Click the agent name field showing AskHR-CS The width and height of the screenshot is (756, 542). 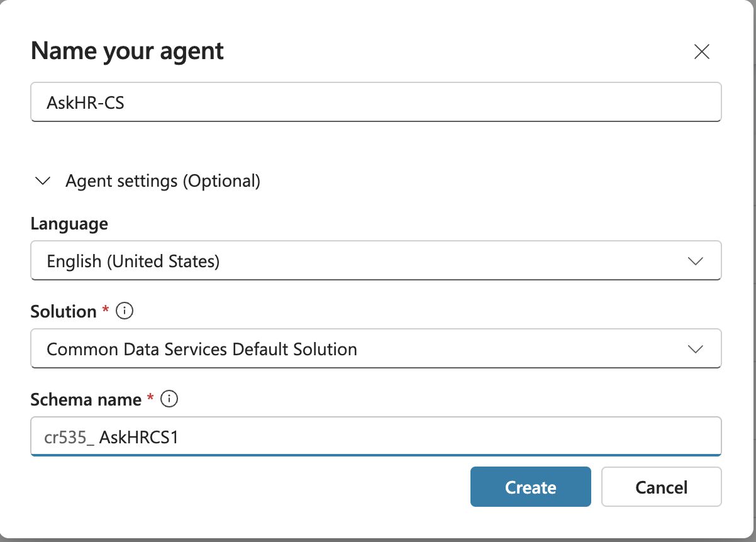375,102
